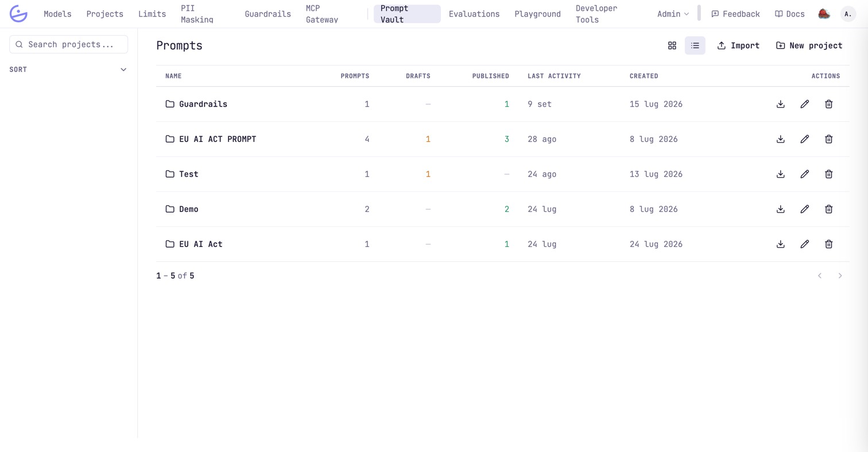Edit the Guardrails project with pencil icon
Image resolution: width=868 pixels, height=452 pixels.
(x=804, y=104)
